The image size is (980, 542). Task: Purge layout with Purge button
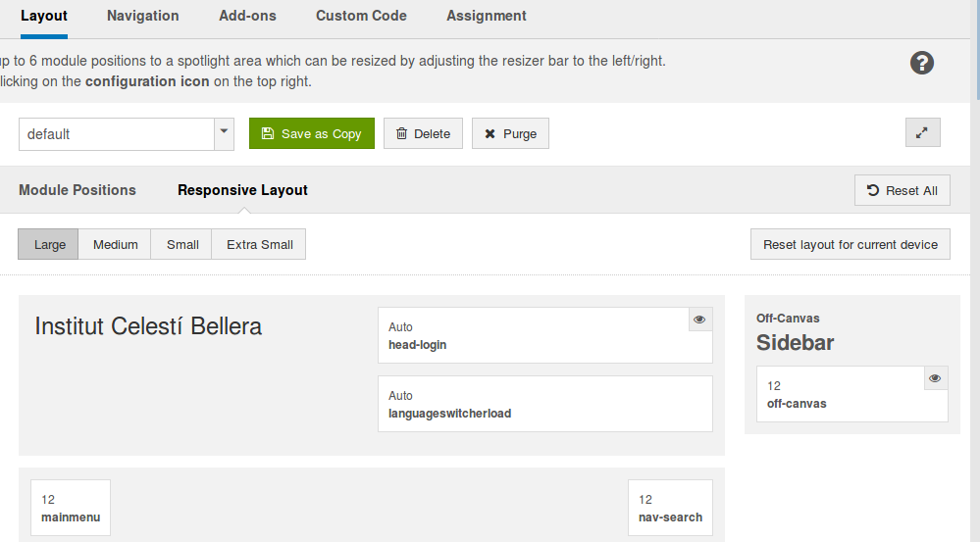point(510,134)
